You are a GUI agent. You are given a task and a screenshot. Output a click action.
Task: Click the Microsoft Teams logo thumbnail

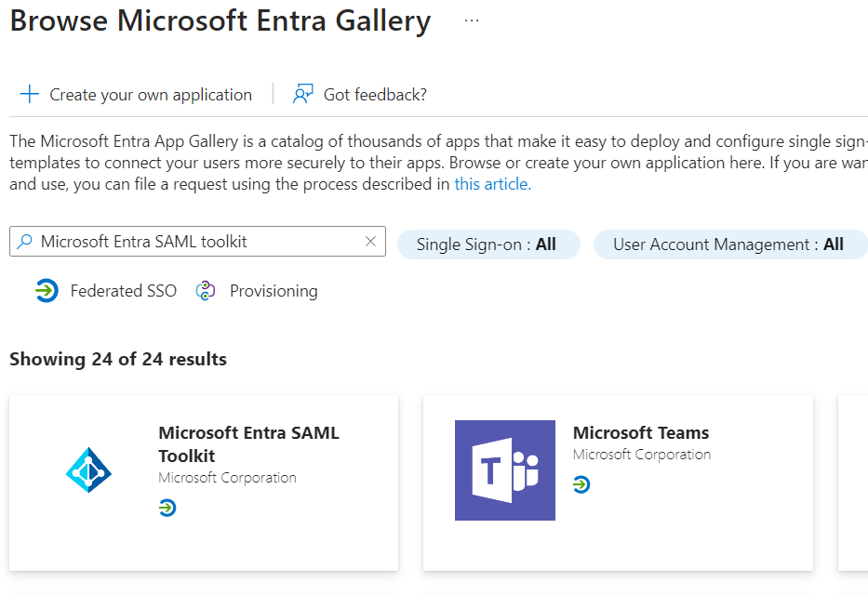[505, 470]
